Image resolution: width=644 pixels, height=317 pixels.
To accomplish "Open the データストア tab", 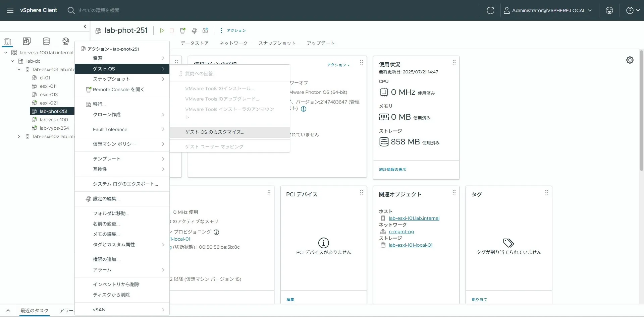I will [195, 43].
